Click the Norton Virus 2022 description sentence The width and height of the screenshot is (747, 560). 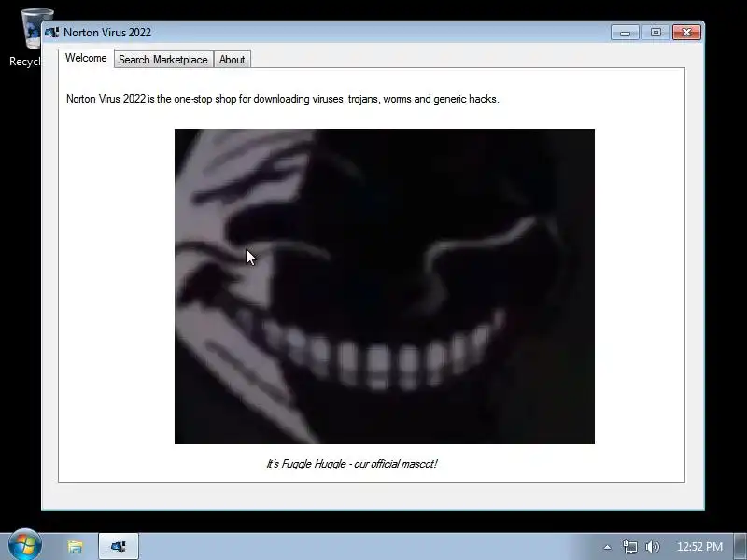click(x=283, y=99)
